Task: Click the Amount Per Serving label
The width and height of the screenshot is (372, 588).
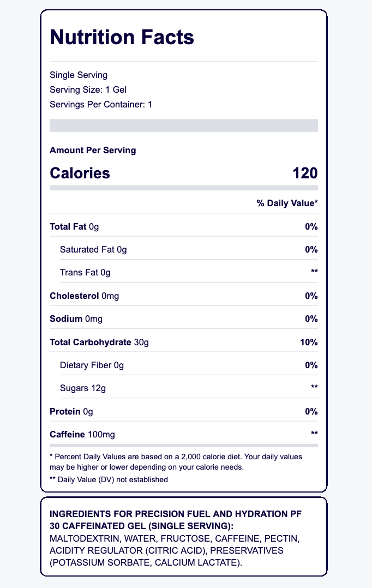Action: coord(93,150)
